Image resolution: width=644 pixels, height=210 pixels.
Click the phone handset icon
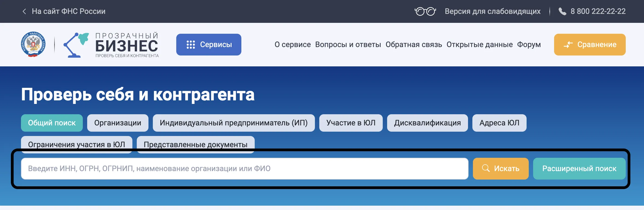pyautogui.click(x=562, y=11)
